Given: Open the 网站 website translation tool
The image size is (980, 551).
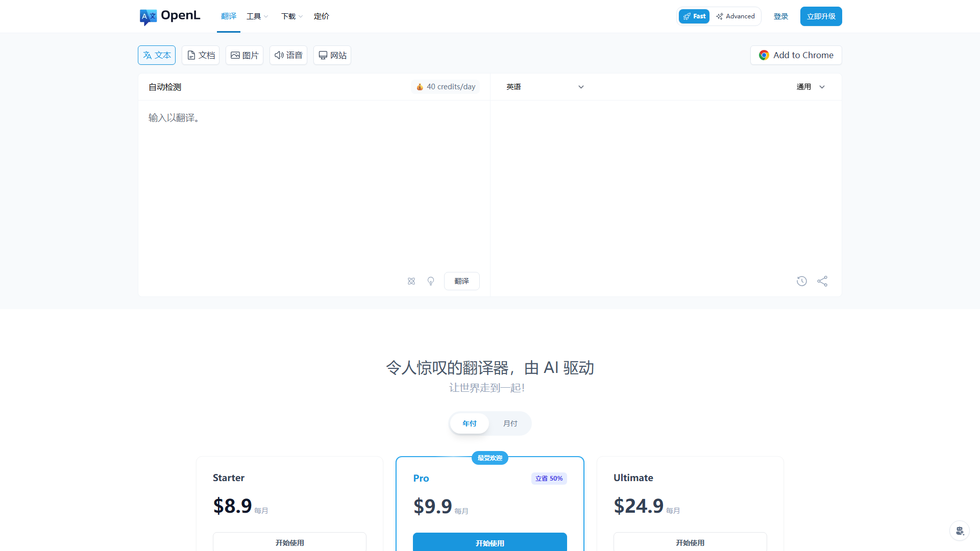Looking at the screenshot, I should 332,55.
